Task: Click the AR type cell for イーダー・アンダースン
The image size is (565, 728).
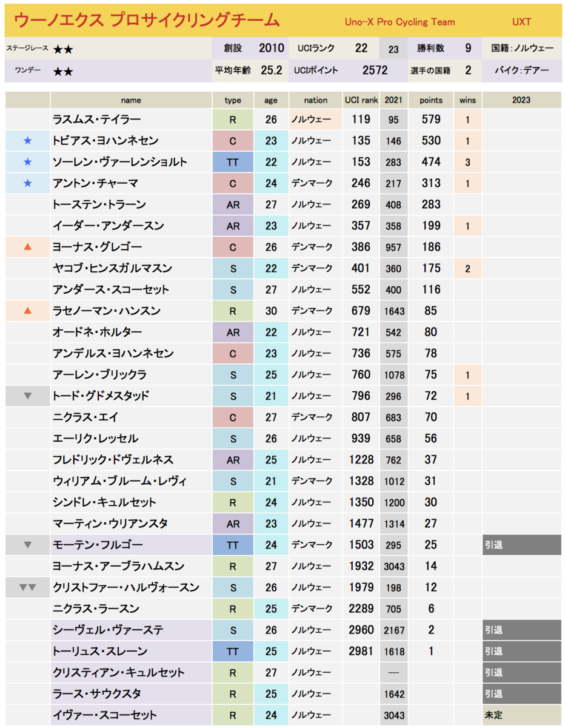Action: point(233,226)
